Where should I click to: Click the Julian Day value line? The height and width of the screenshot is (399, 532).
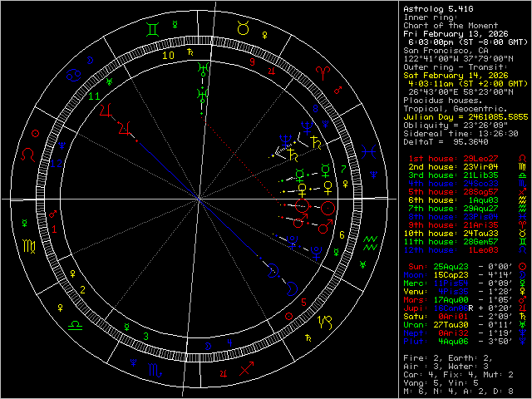click(x=465, y=116)
